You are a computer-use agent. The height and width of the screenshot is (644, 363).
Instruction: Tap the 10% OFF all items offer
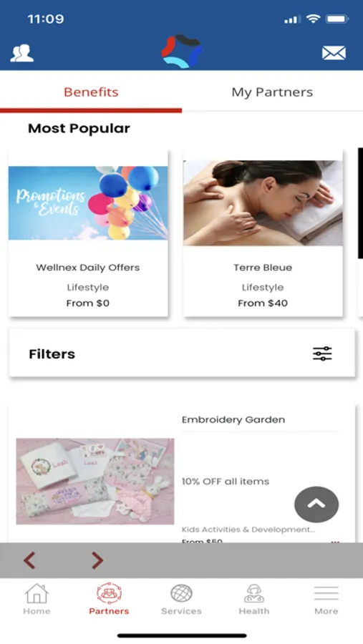point(226,482)
